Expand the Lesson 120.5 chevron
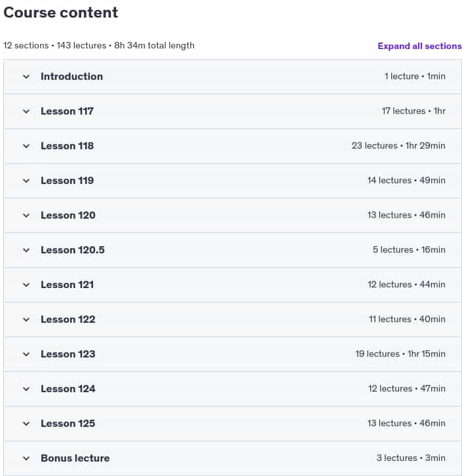 click(x=26, y=250)
